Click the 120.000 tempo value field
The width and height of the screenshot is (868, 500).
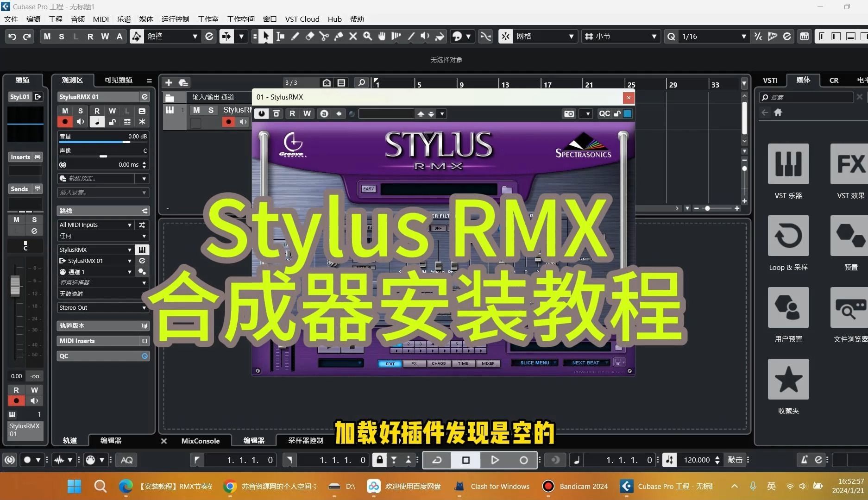pyautogui.click(x=697, y=460)
